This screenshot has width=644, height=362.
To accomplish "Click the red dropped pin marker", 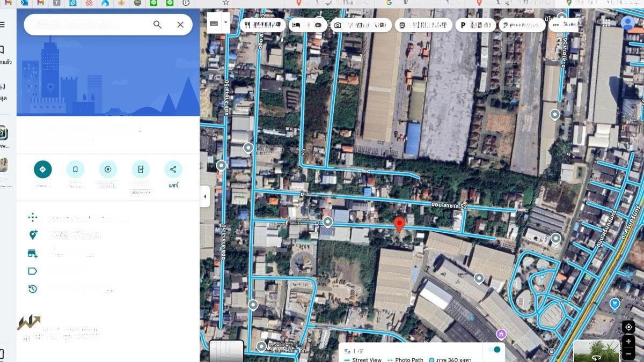I will tap(399, 224).
